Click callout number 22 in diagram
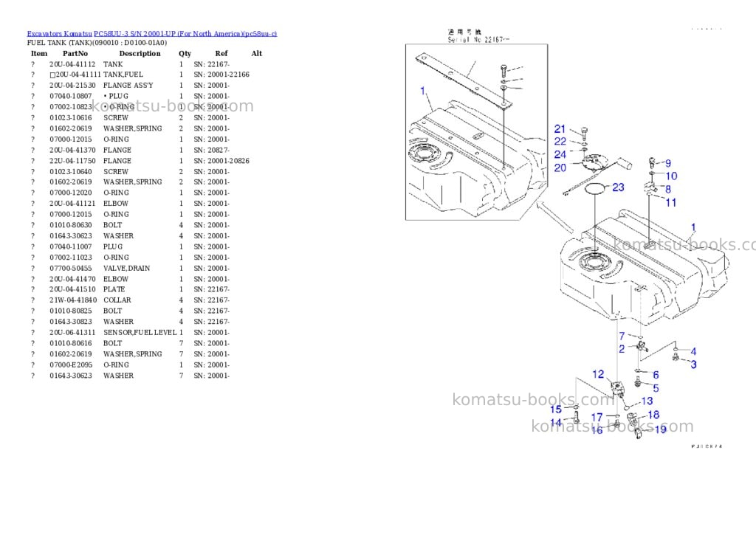Viewport: 756px width, 535px height. coord(560,141)
